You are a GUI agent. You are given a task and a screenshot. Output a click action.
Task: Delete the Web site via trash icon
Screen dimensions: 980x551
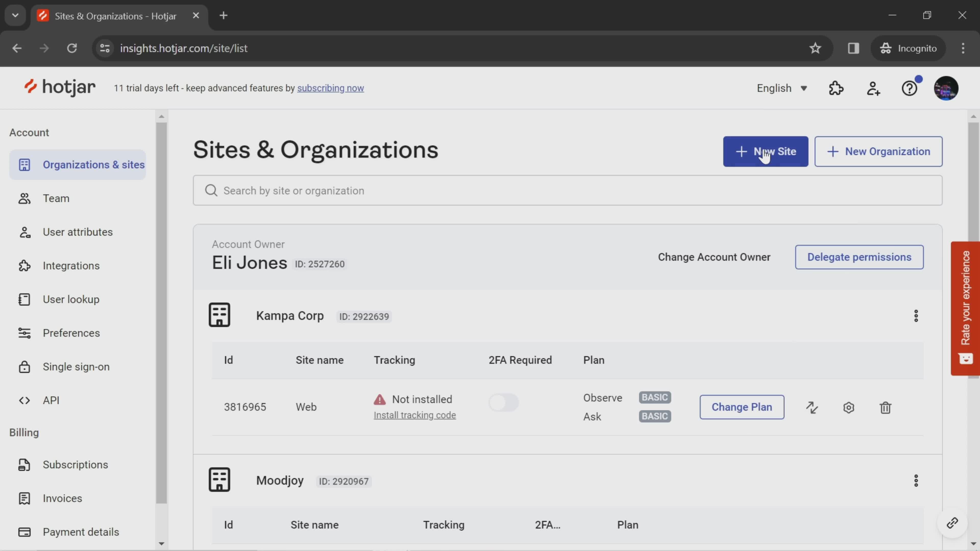tap(885, 407)
